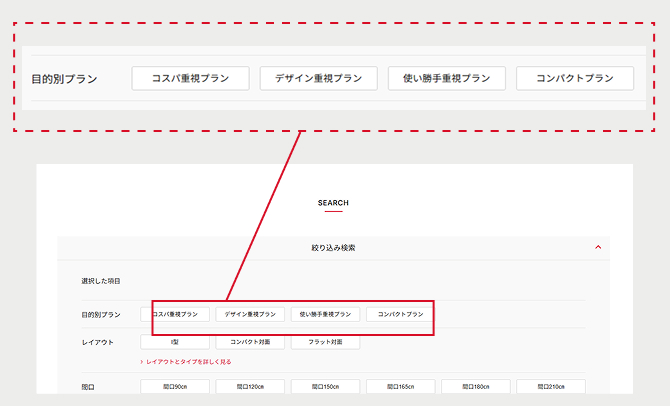Open the レイアウトとタイプを詳しく見る link
Screen dimensions: 670x406
tap(186, 362)
